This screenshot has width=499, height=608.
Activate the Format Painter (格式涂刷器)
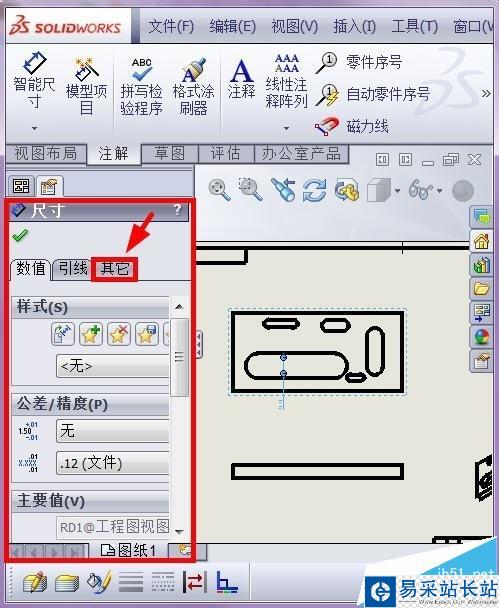point(193,86)
